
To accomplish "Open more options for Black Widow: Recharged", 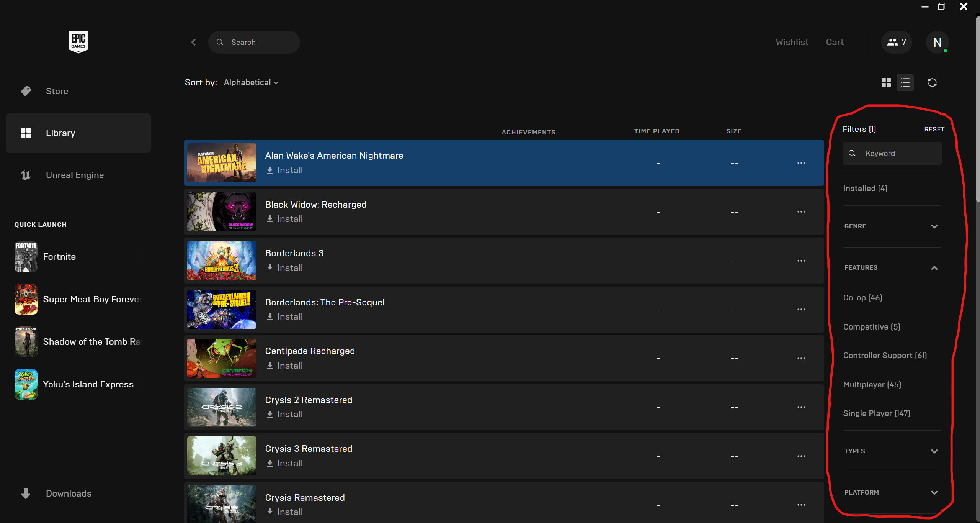I will (801, 212).
